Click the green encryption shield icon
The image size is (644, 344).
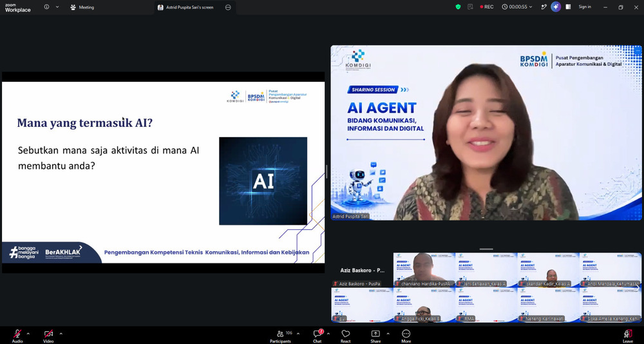click(459, 7)
